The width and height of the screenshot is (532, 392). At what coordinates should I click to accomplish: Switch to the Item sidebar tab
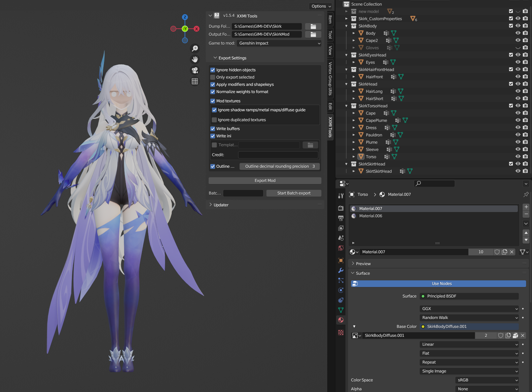[x=330, y=19]
